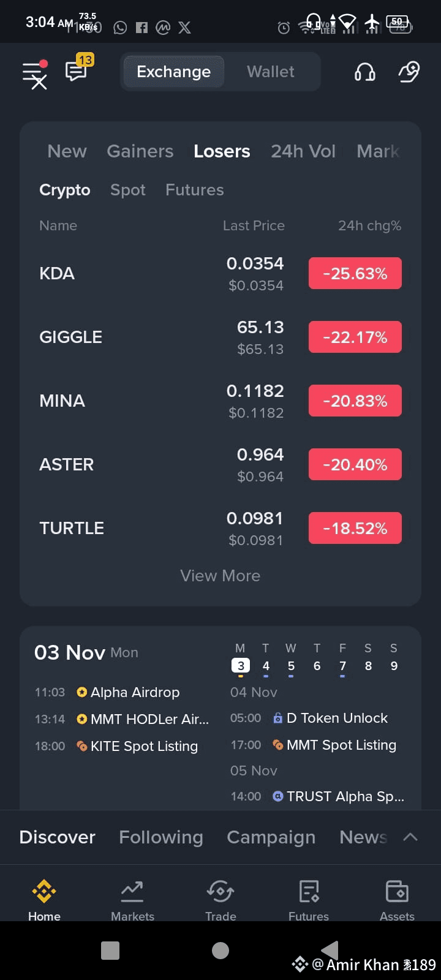This screenshot has width=441, height=980.
Task: Switch toggle to Wallet mode
Action: [271, 72]
